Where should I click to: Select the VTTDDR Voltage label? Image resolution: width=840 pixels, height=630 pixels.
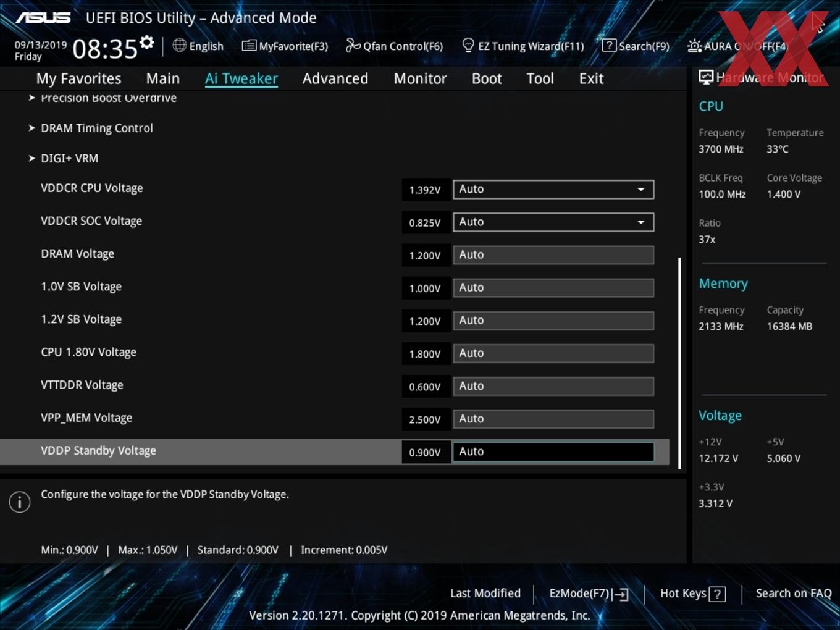coord(82,384)
